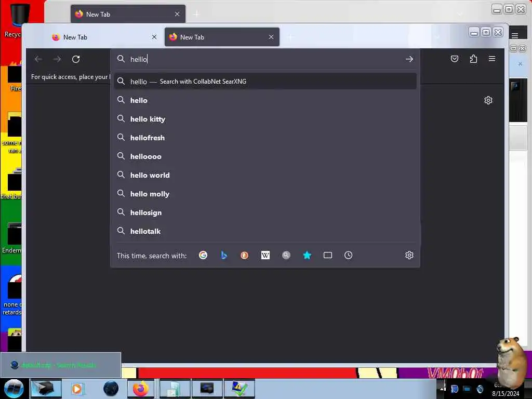The width and height of the screenshot is (532, 399).
Task: Reload the current page
Action: click(x=76, y=59)
